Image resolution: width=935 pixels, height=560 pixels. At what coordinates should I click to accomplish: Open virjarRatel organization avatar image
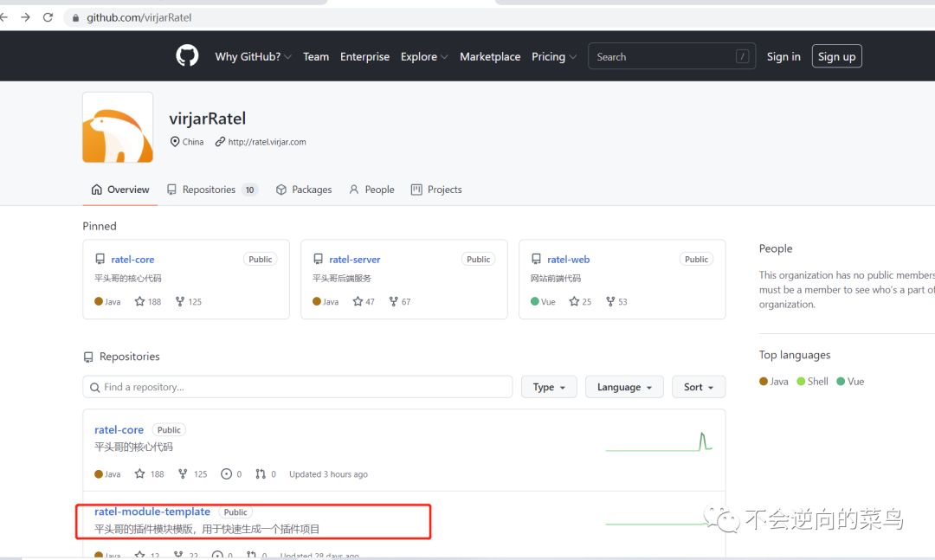118,127
